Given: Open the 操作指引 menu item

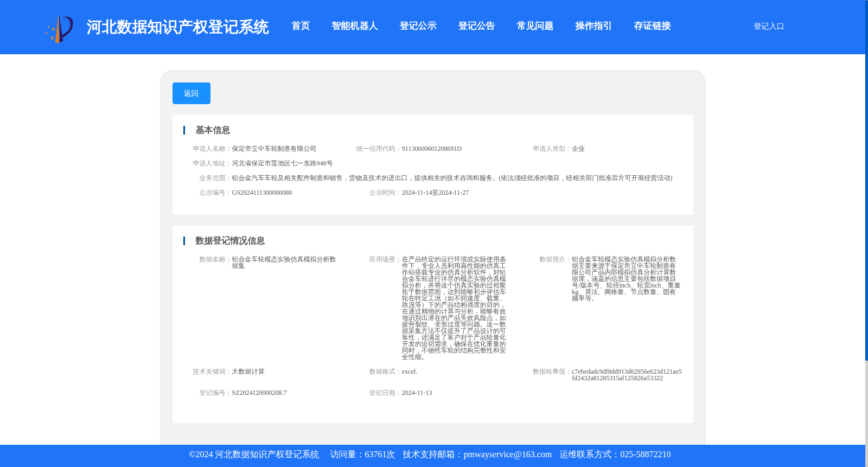Looking at the screenshot, I should (593, 26).
